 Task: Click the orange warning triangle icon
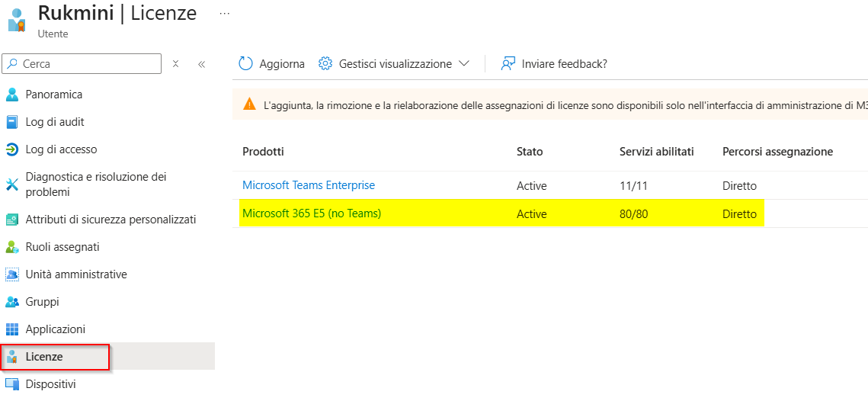[249, 104]
